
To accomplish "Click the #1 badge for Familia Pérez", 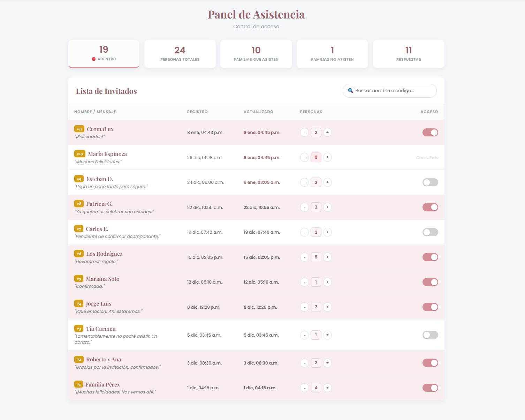I will (x=79, y=384).
